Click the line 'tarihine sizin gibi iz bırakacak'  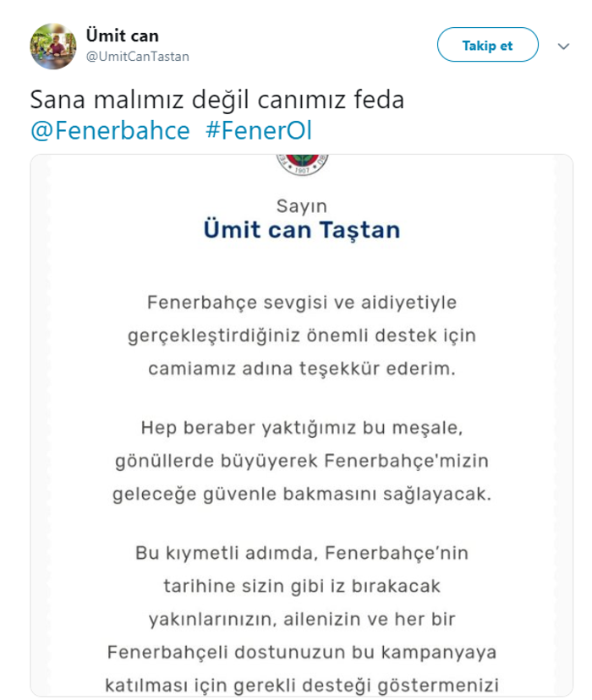point(301,585)
